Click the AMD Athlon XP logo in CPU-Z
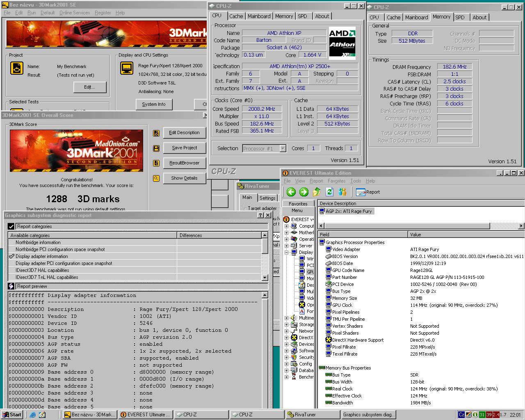The height and width of the screenshot is (420, 525). (342, 43)
